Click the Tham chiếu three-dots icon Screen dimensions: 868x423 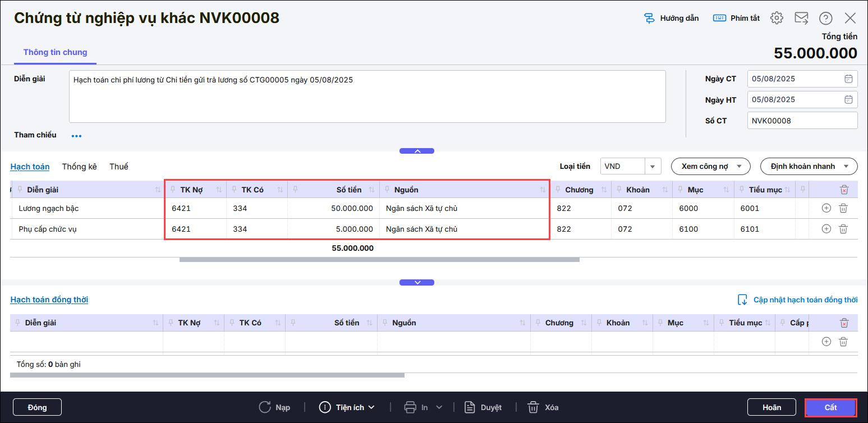76,136
